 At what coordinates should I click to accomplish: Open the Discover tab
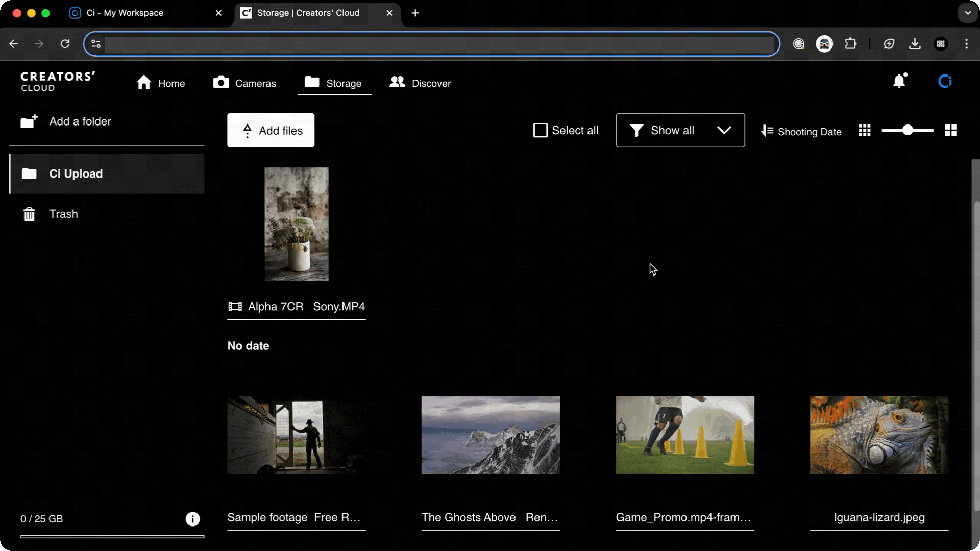click(x=420, y=83)
